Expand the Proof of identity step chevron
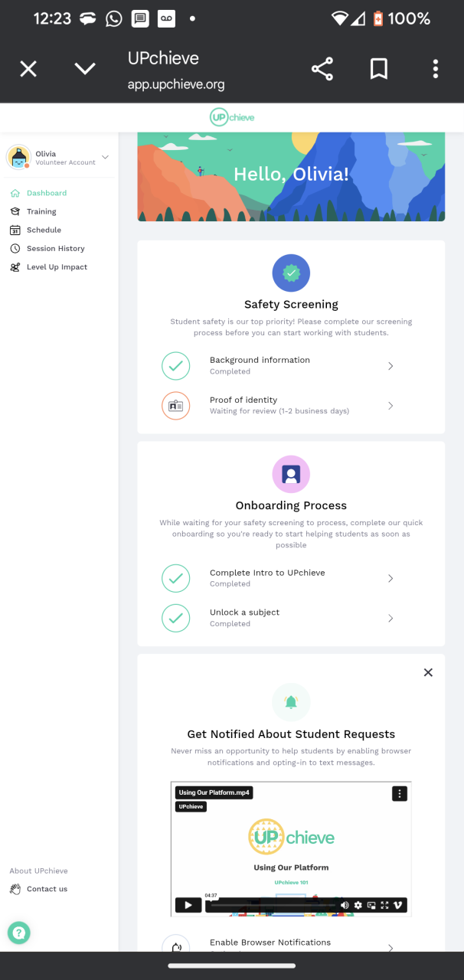The width and height of the screenshot is (464, 980). point(390,406)
